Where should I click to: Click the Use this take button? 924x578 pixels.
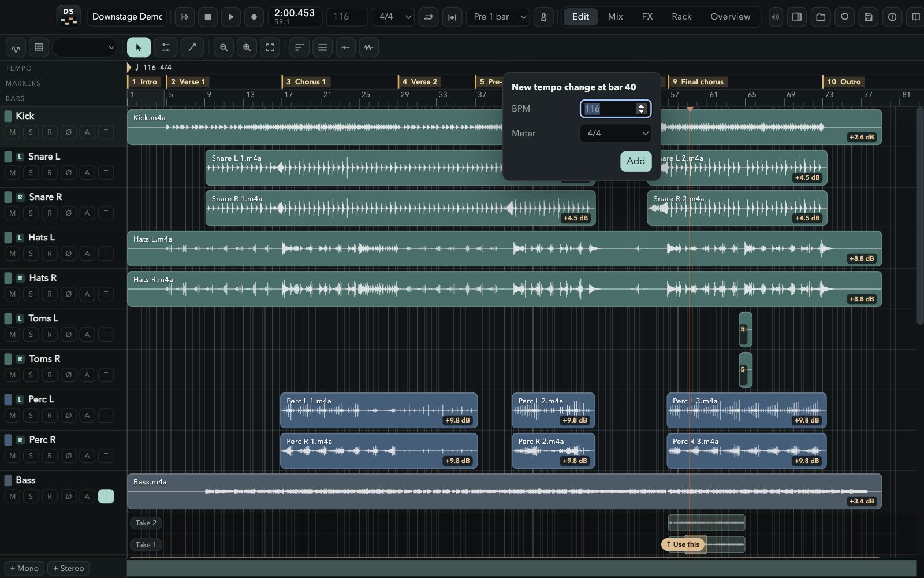coord(683,544)
